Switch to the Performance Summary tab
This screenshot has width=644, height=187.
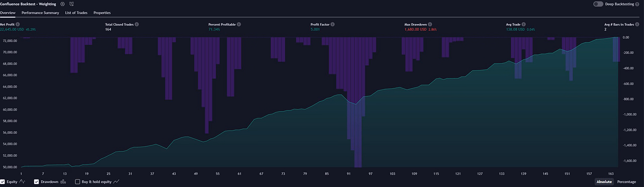click(40, 13)
